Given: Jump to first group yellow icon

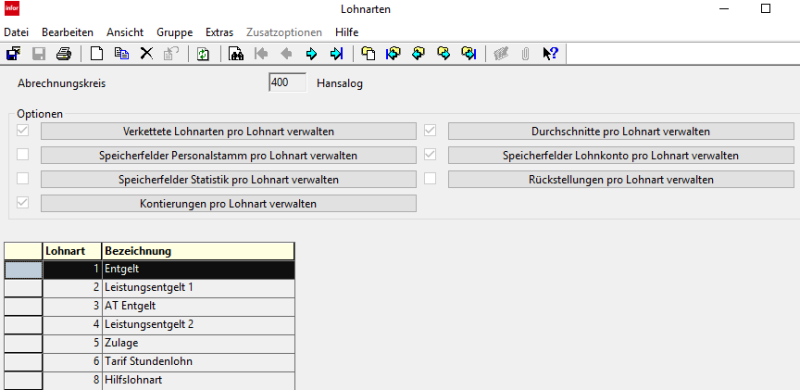Looking at the screenshot, I should [x=393, y=54].
